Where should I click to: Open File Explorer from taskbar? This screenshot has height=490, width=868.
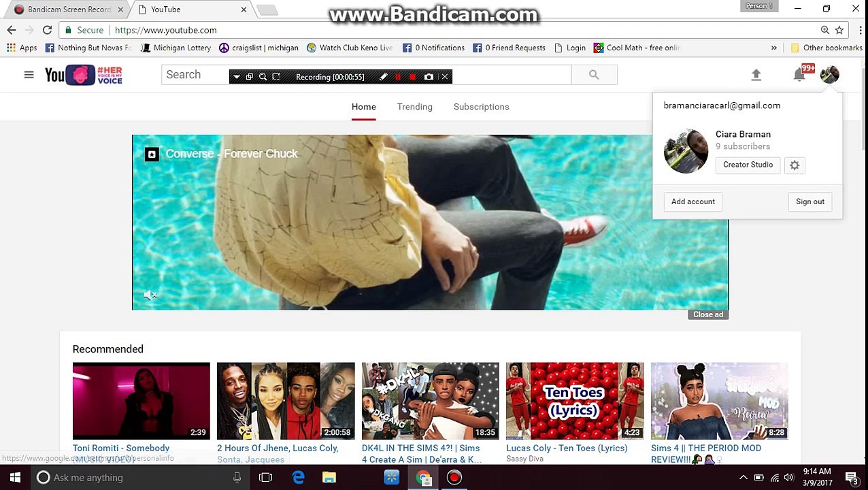point(329,478)
